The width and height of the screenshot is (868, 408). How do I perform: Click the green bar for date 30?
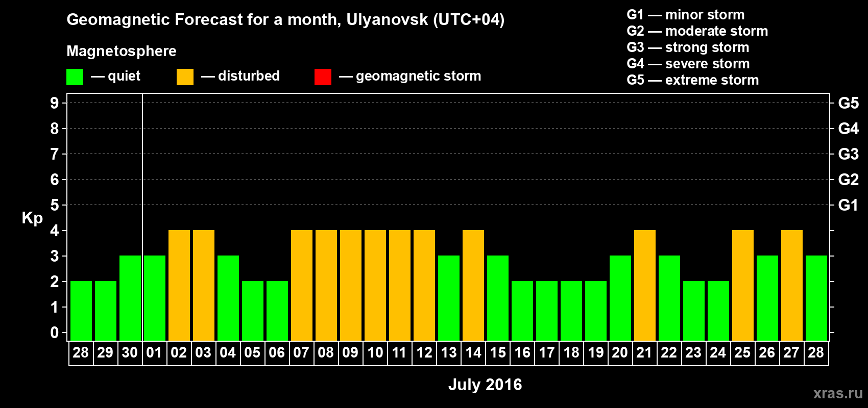click(130, 298)
